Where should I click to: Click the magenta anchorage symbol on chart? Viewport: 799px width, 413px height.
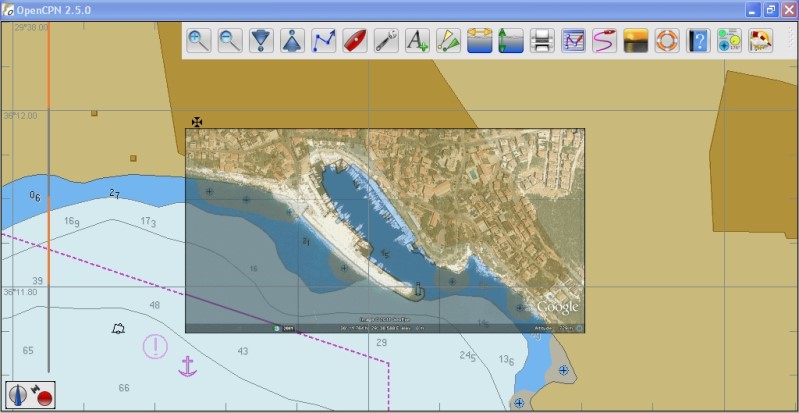click(188, 367)
